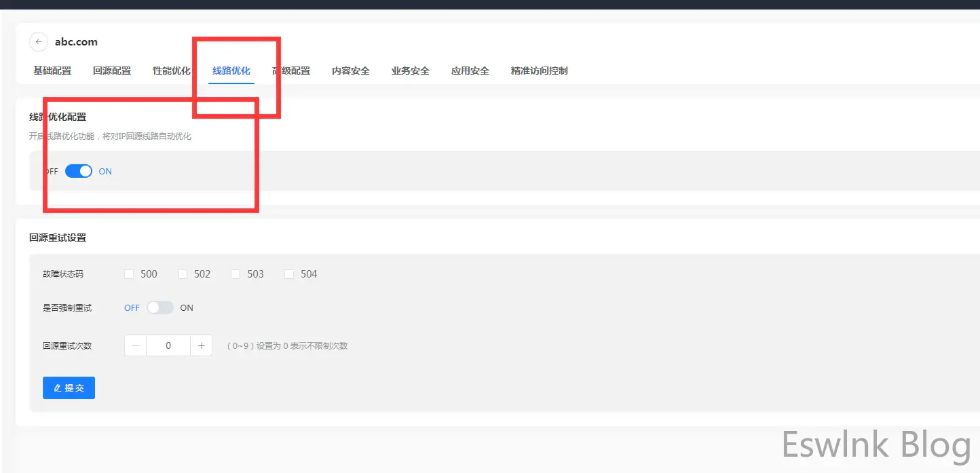The height and width of the screenshot is (473, 980).
Task: Check the 500 status code box
Action: [129, 274]
